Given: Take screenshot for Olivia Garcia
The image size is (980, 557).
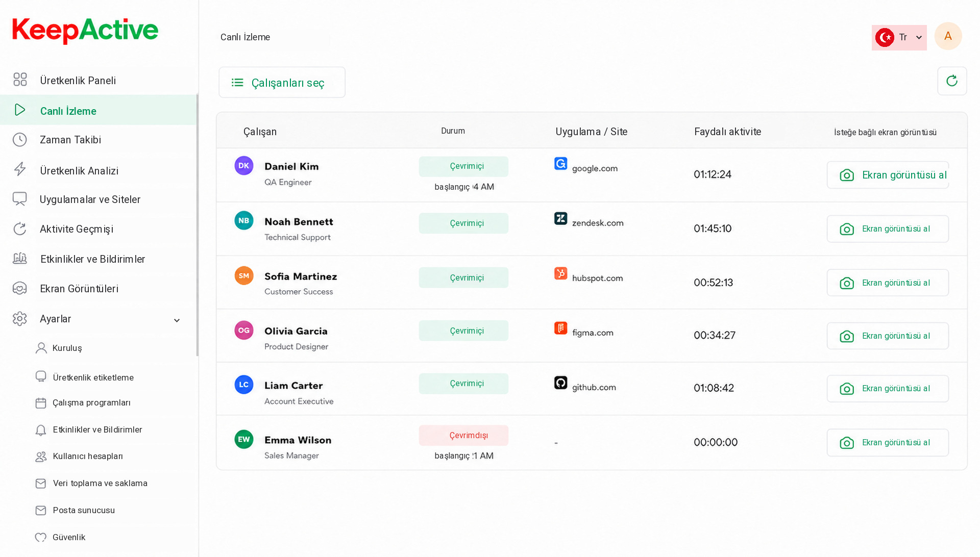Looking at the screenshot, I should (x=888, y=336).
